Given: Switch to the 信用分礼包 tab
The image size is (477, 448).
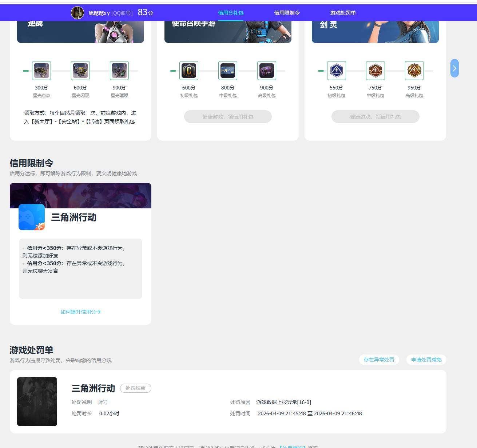Looking at the screenshot, I should coord(231,13).
